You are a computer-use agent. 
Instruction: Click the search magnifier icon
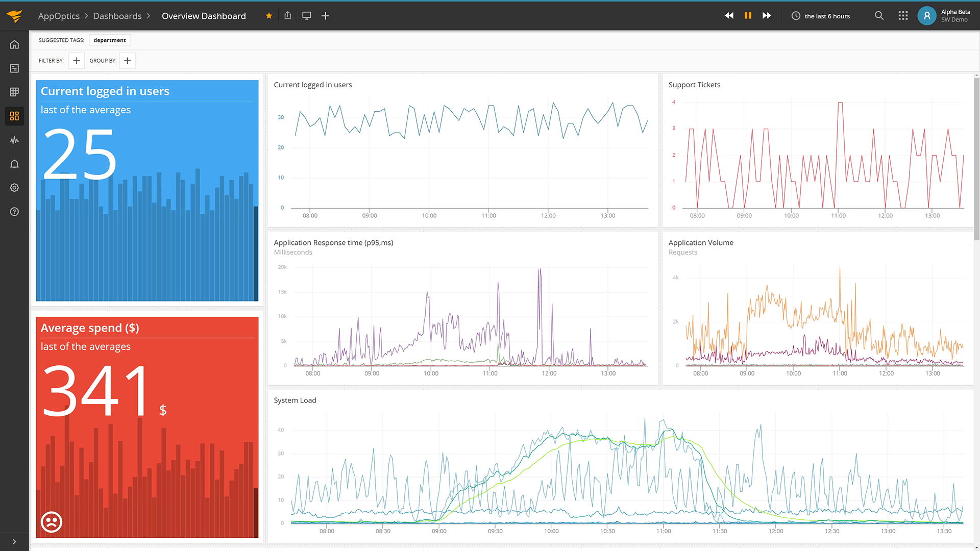pos(879,16)
